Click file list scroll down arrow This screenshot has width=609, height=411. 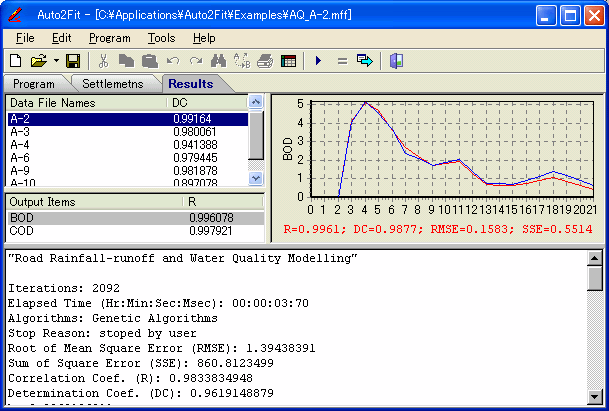click(256, 178)
